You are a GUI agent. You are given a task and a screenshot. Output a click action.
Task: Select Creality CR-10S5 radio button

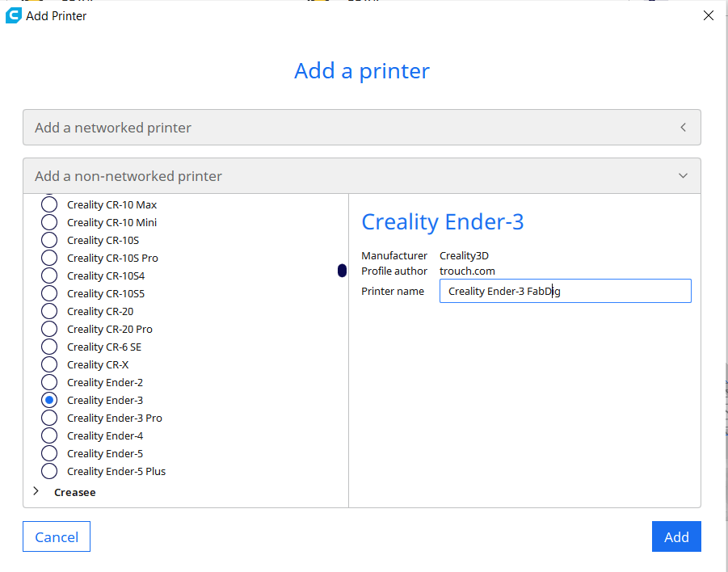(49, 293)
